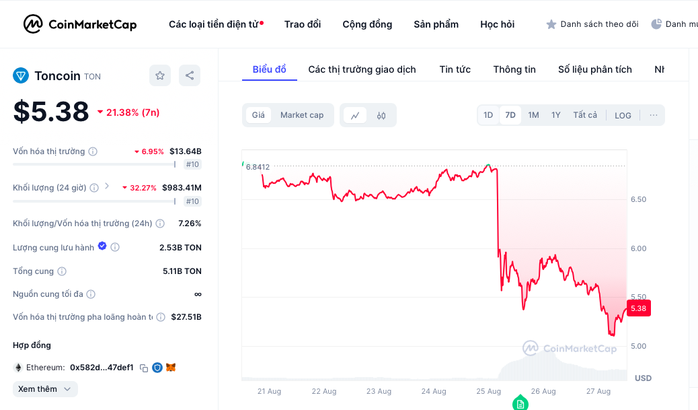Image resolution: width=698 pixels, height=410 pixels.
Task: Open Danh sách theo dõi watchlist link
Action: pos(592,24)
